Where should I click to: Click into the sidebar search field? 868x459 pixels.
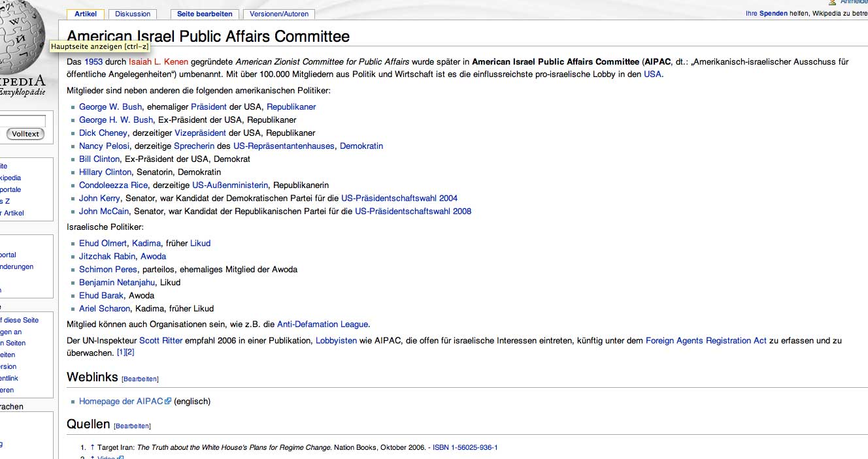[x=23, y=121]
